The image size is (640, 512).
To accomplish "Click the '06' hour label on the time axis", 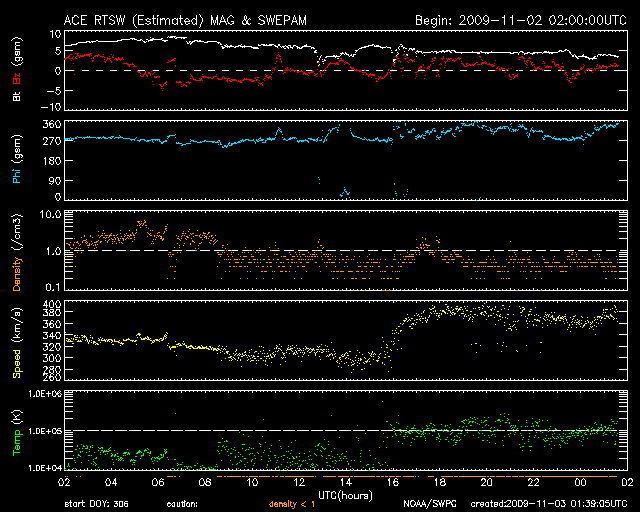I will coord(158,483).
